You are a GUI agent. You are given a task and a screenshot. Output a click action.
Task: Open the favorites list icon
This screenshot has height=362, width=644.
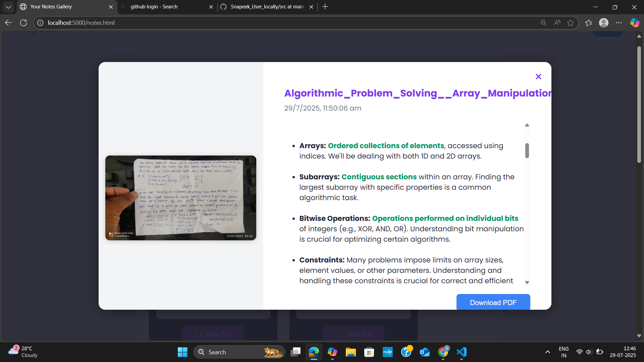pyautogui.click(x=589, y=22)
